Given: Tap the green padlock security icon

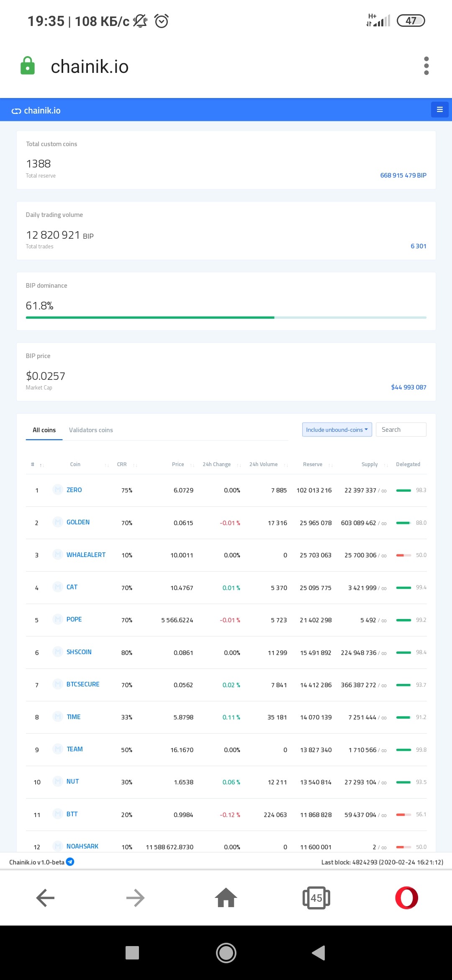Looking at the screenshot, I should point(28,66).
